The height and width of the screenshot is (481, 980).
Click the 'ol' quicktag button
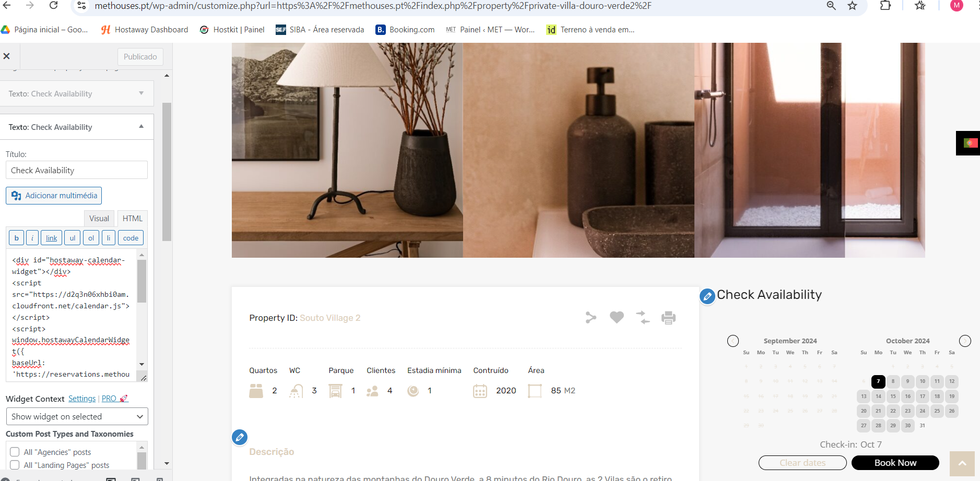click(91, 238)
